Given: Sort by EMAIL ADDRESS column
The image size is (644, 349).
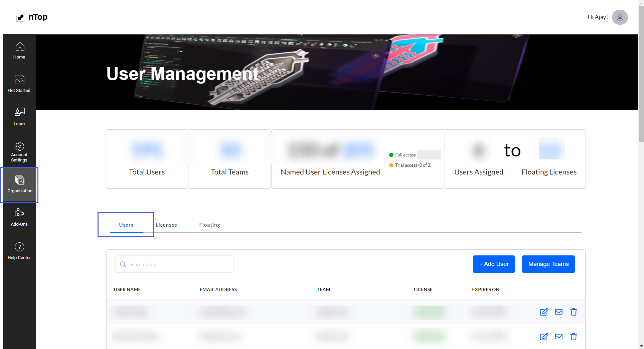Looking at the screenshot, I should point(218,289).
